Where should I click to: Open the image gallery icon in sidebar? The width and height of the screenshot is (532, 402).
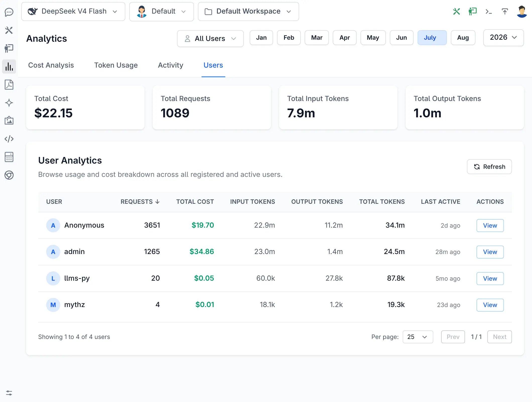9,121
